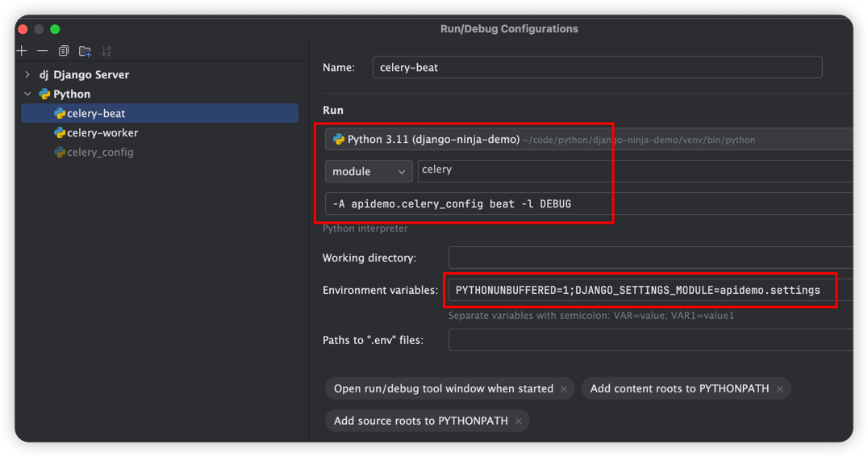Click the dj Django Server icon

[44, 75]
